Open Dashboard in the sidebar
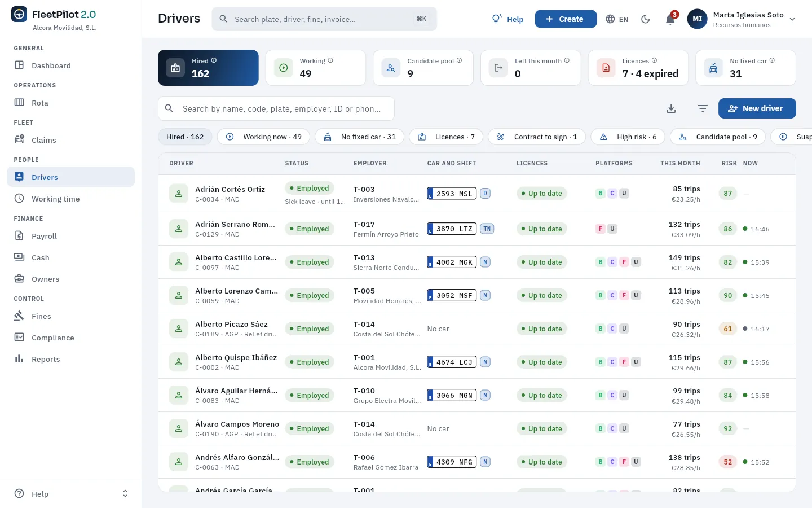The height and width of the screenshot is (508, 812). pos(70,65)
